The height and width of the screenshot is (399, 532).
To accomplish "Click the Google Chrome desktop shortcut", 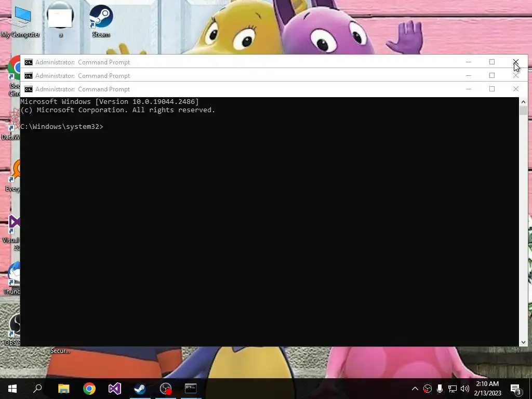I will [x=14, y=76].
